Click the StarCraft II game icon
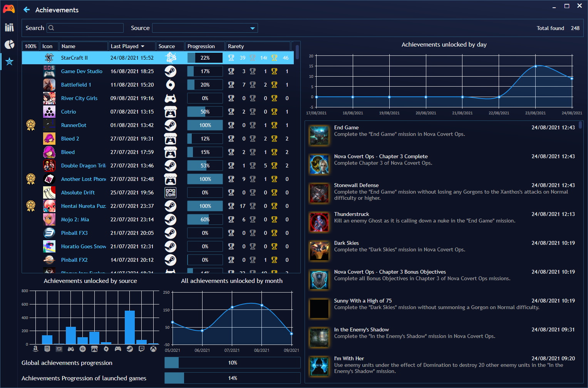 point(49,58)
